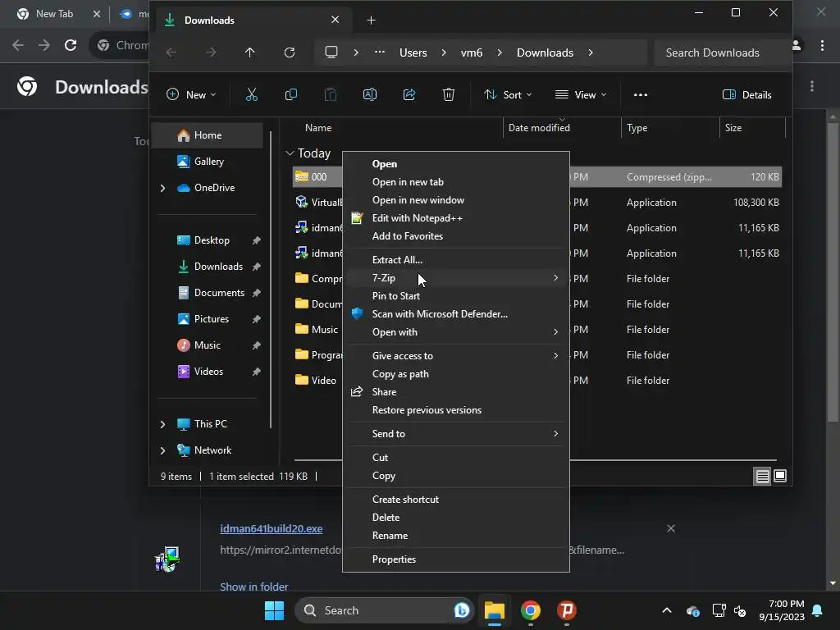Switch to details list view icon in status bar
Screen dimensions: 840x630
click(x=762, y=476)
